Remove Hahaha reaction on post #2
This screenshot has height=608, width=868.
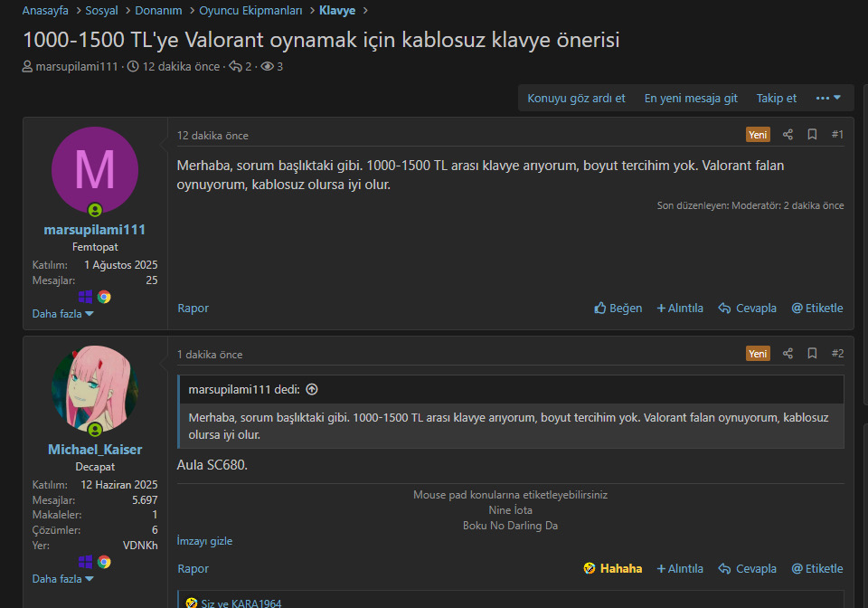(613, 569)
